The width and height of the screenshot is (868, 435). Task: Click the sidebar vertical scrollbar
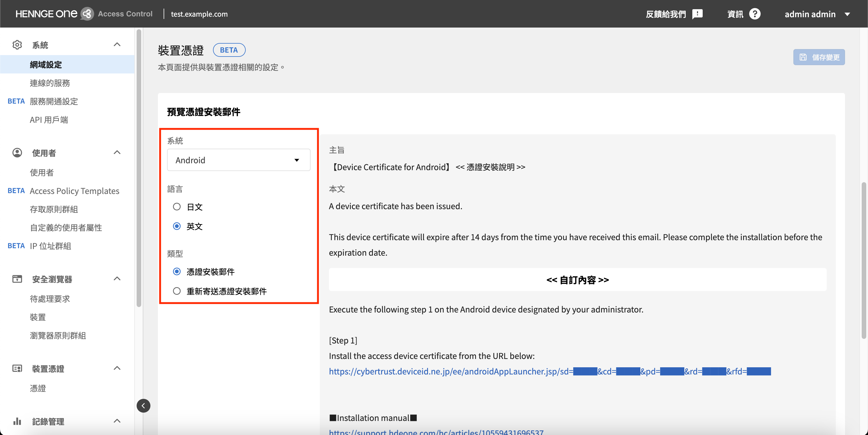coord(139,168)
